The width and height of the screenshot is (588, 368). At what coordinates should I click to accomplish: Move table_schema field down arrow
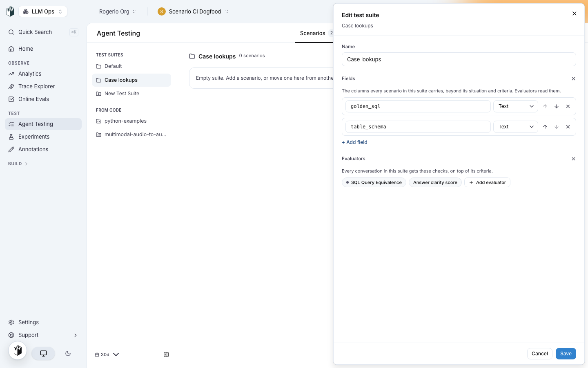[556, 127]
